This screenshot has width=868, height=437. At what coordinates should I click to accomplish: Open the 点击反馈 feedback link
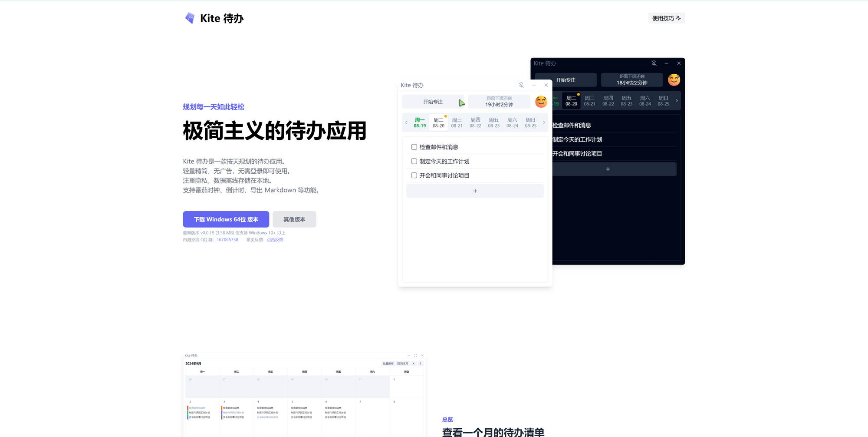pyautogui.click(x=275, y=240)
